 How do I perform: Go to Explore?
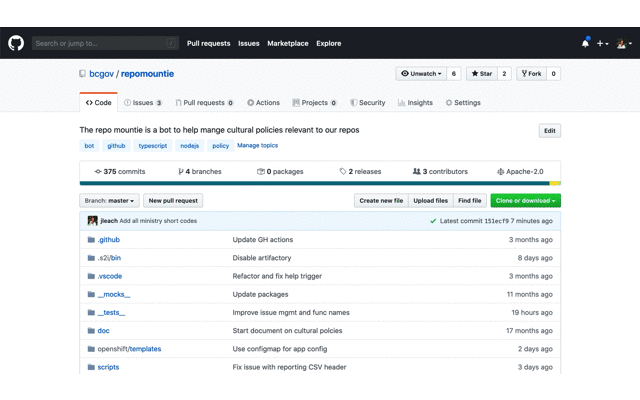[x=329, y=43]
